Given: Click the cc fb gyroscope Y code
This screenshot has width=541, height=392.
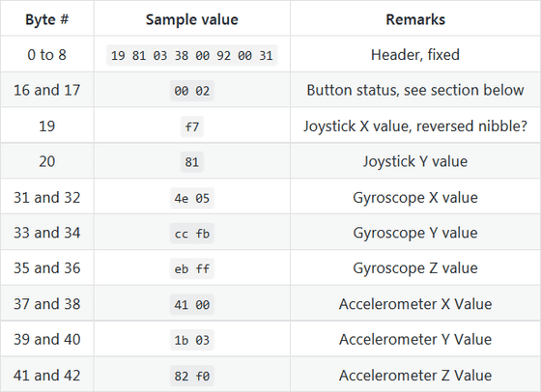Looking at the screenshot, I should pos(192,234).
